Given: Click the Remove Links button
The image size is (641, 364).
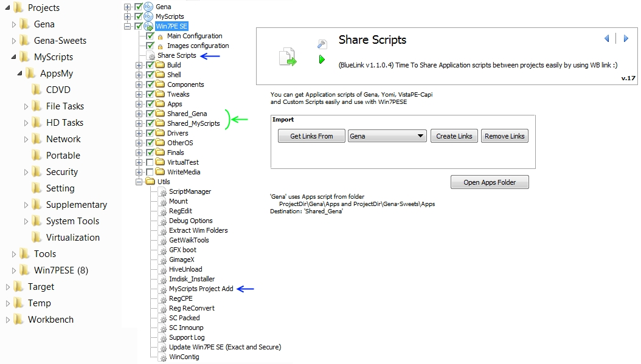Looking at the screenshot, I should 504,136.
